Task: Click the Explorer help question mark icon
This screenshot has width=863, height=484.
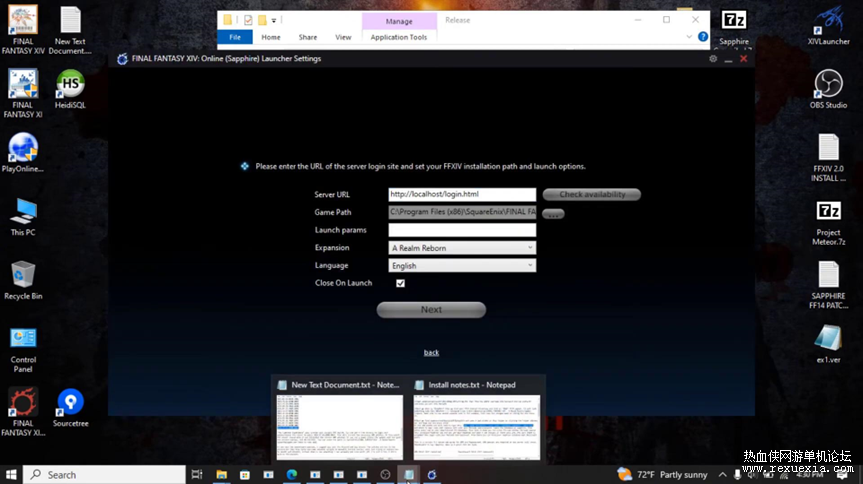Action: (x=703, y=37)
